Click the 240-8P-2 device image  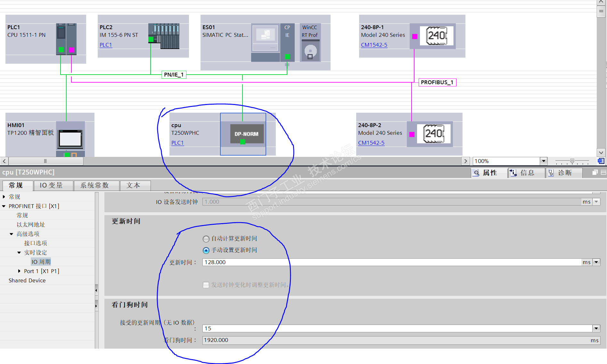click(x=434, y=134)
